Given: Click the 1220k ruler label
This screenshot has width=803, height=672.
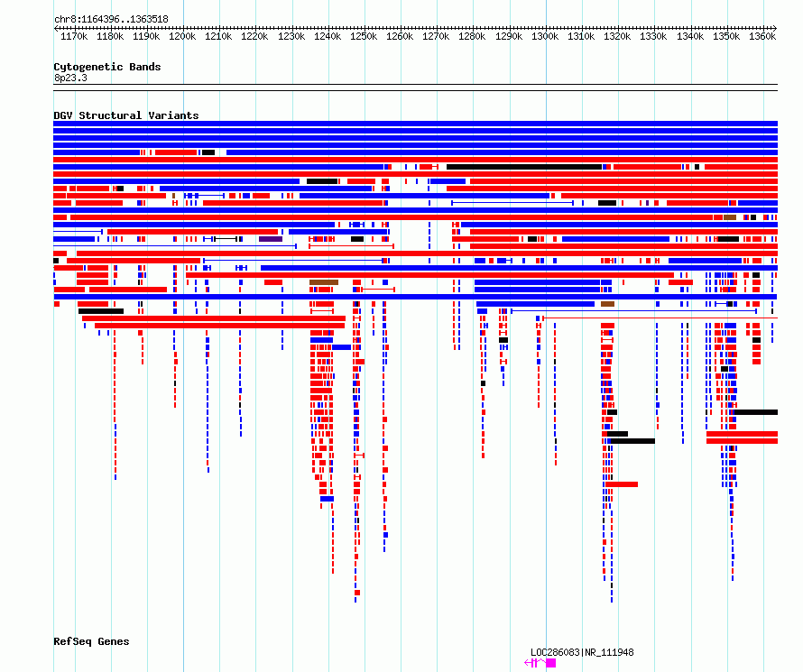Looking at the screenshot, I should (x=254, y=36).
